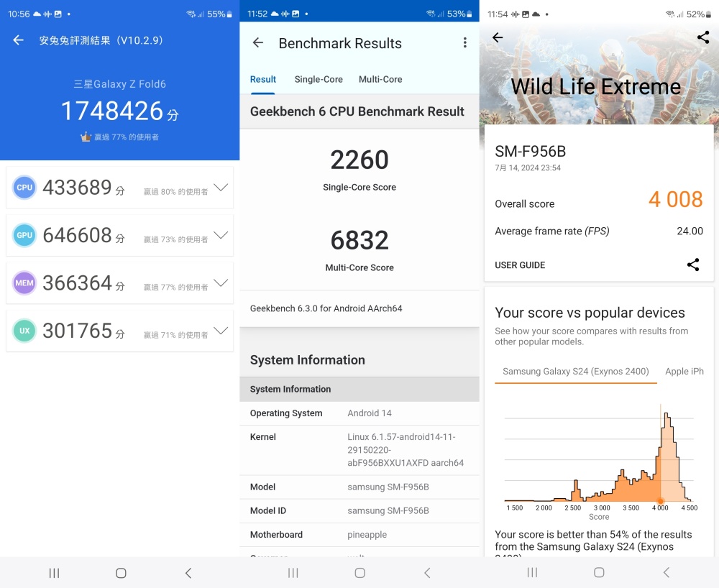719x588 pixels.
Task: Switch to the Single-Core tab
Action: [319, 79]
